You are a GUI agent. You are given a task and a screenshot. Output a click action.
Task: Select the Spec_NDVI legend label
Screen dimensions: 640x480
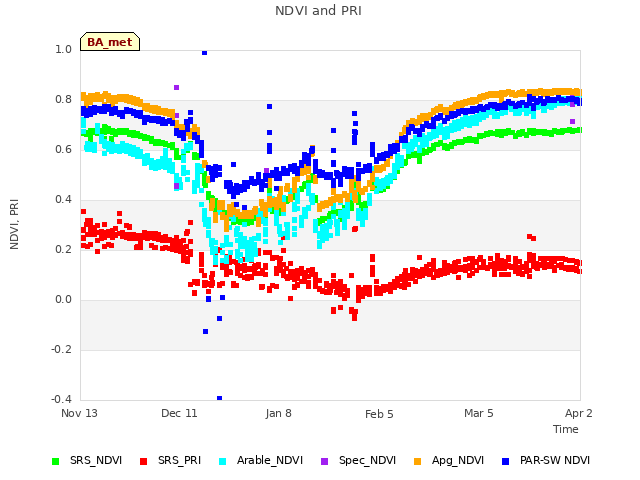pyautogui.click(x=367, y=460)
